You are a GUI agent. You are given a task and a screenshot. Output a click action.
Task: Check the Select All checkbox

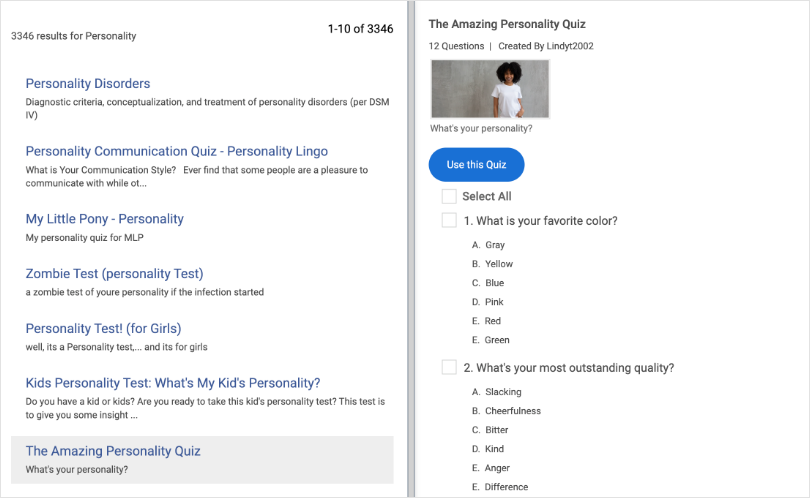pos(449,197)
